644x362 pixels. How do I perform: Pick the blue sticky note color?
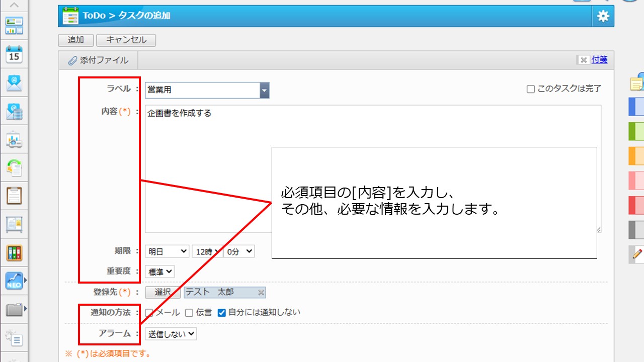[637, 107]
